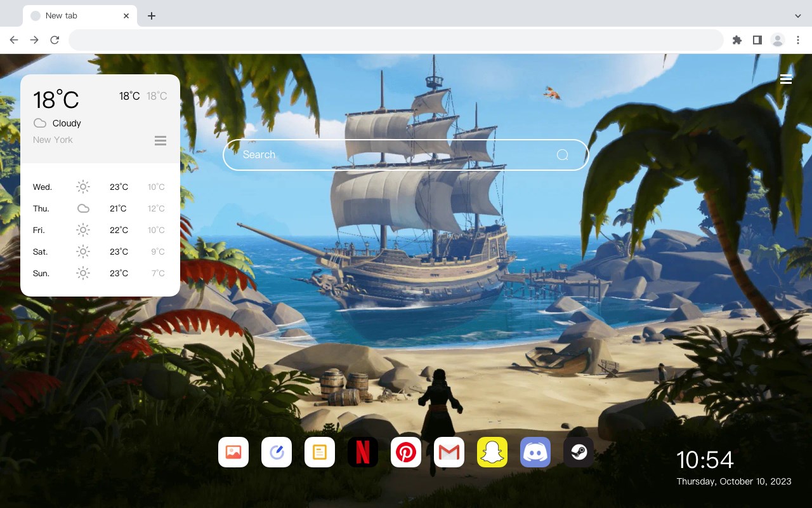Open the Steam shortcut
812x508 pixels.
point(579,452)
